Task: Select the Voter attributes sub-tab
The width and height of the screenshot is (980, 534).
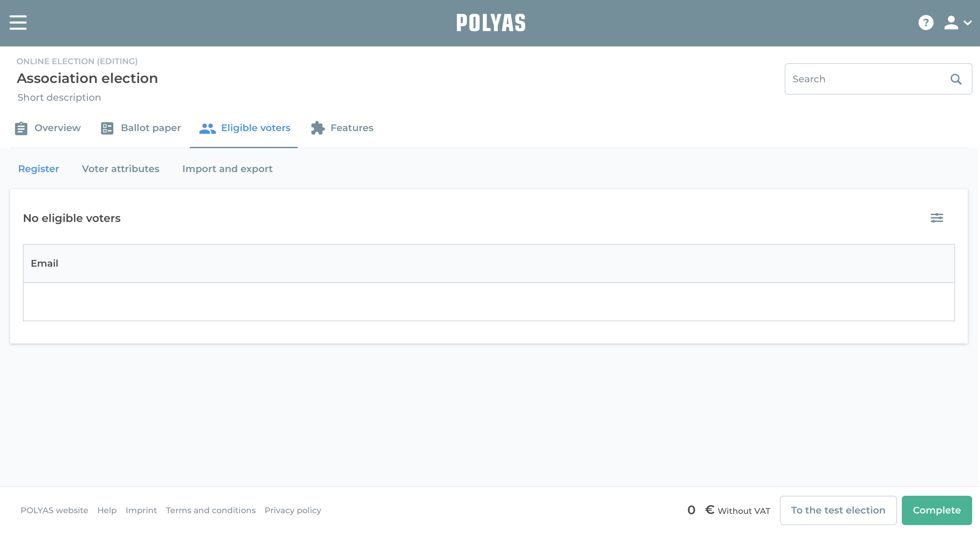Action: point(120,168)
